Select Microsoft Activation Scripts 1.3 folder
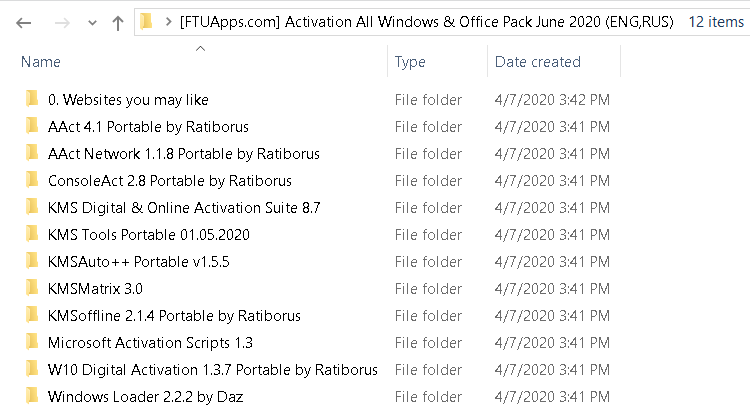The width and height of the screenshot is (750, 420). click(150, 343)
